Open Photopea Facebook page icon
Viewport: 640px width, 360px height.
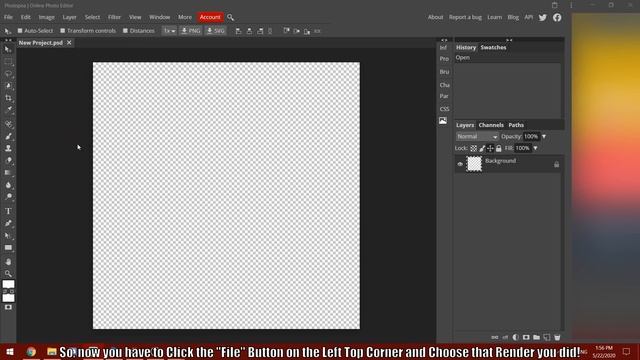pyautogui.click(x=557, y=17)
